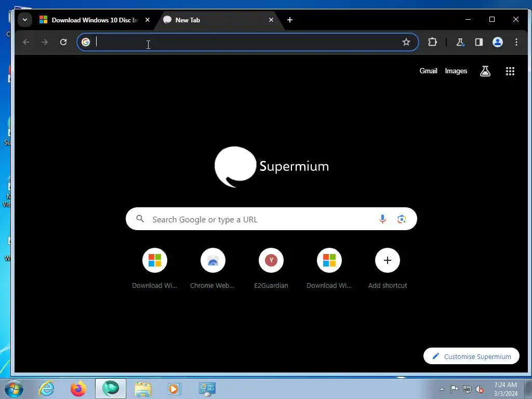
Task: Open the Chrome Web Store shortcut
Action: tap(212, 268)
